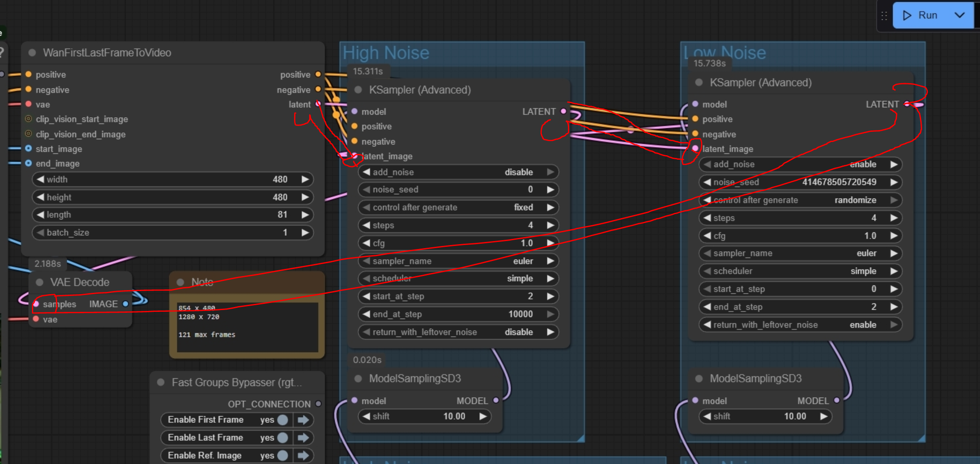Open the Run options dropdown arrow
Screen dimensions: 980x464
(959, 15)
